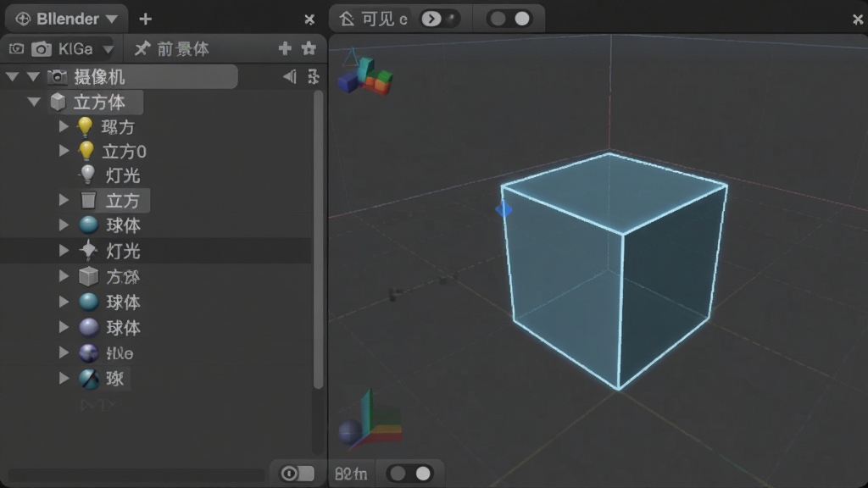Click the yellow bulb icon of 立方0
Screen dimensions: 868x488
tap(86, 151)
